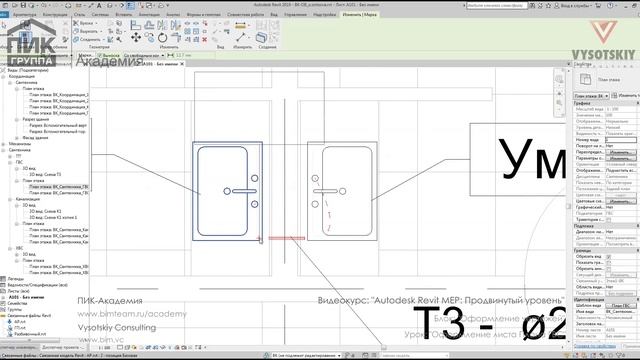Click the Create Similar icon

261,38
